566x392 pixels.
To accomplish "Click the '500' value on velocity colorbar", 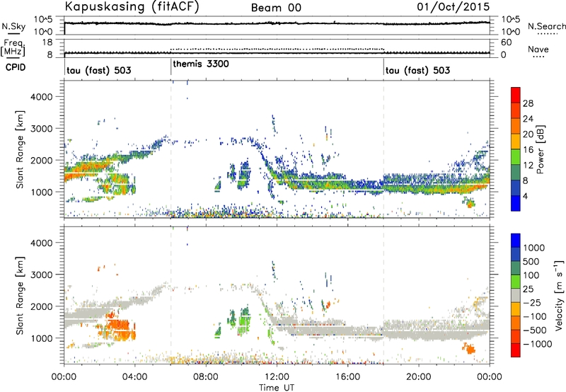I will 531,262.
